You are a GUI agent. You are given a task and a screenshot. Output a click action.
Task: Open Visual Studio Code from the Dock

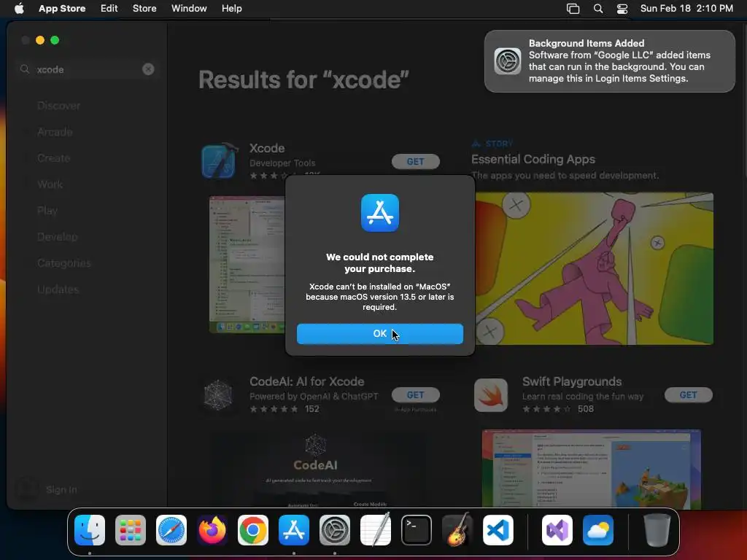[x=498, y=530]
